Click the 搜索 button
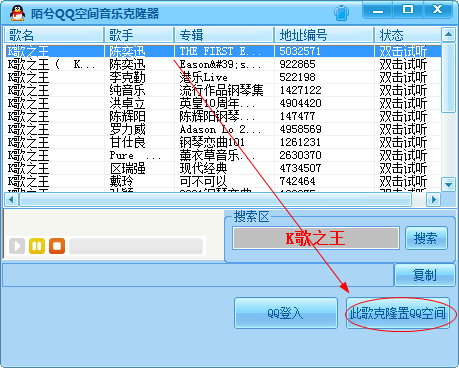 click(x=426, y=238)
